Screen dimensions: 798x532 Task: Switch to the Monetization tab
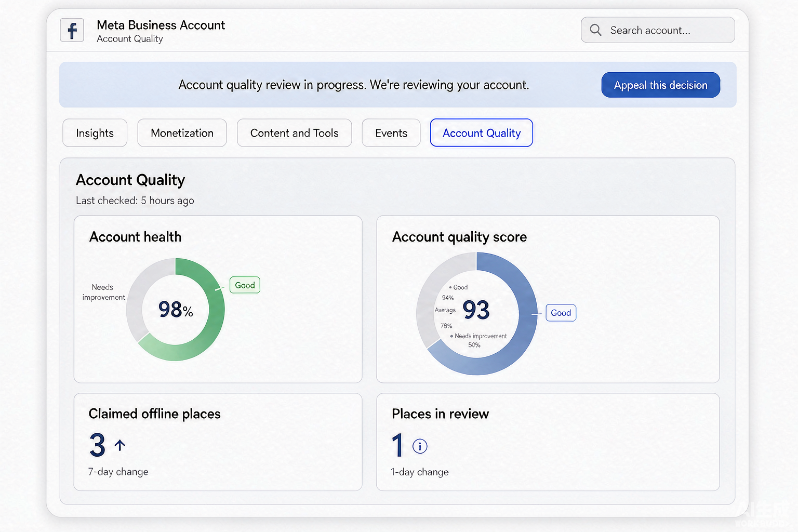[x=182, y=133]
